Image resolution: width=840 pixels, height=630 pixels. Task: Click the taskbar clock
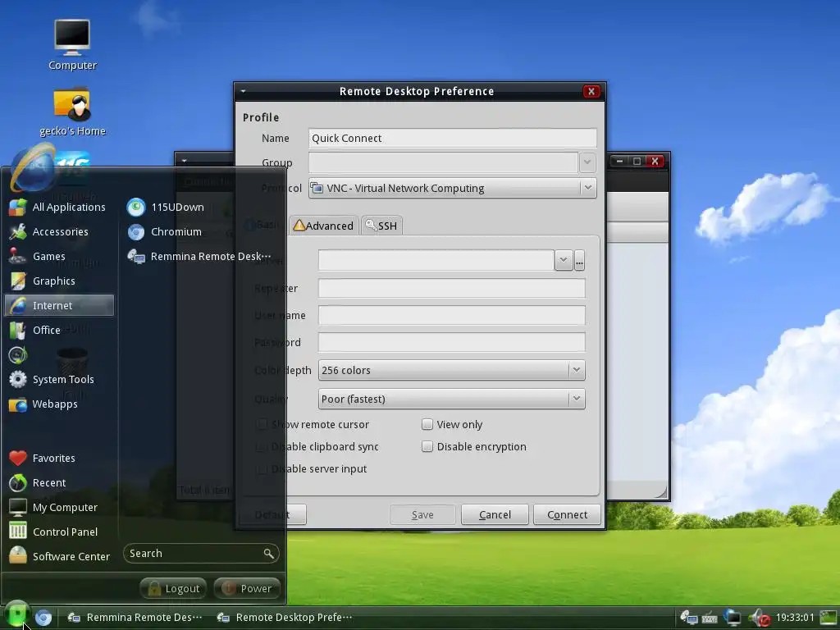tap(795, 618)
